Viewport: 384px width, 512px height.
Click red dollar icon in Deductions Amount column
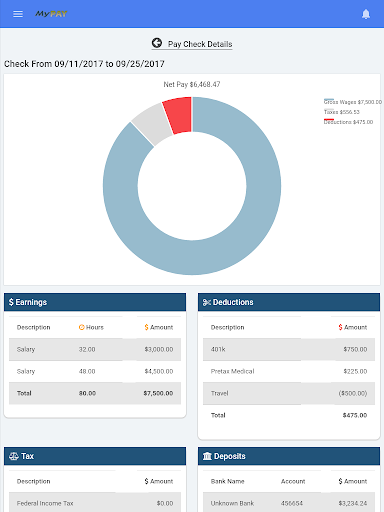tap(340, 327)
